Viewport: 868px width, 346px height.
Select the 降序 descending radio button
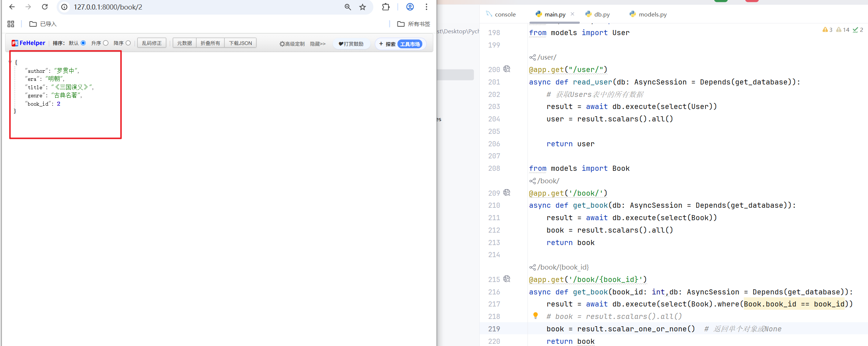tap(128, 43)
